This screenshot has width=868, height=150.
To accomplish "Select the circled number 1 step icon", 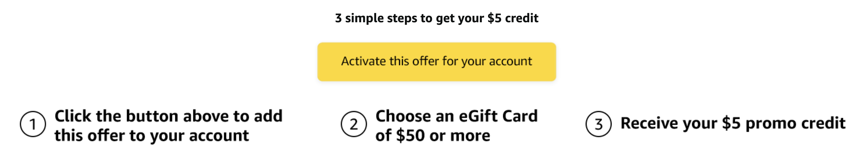I will point(33,124).
